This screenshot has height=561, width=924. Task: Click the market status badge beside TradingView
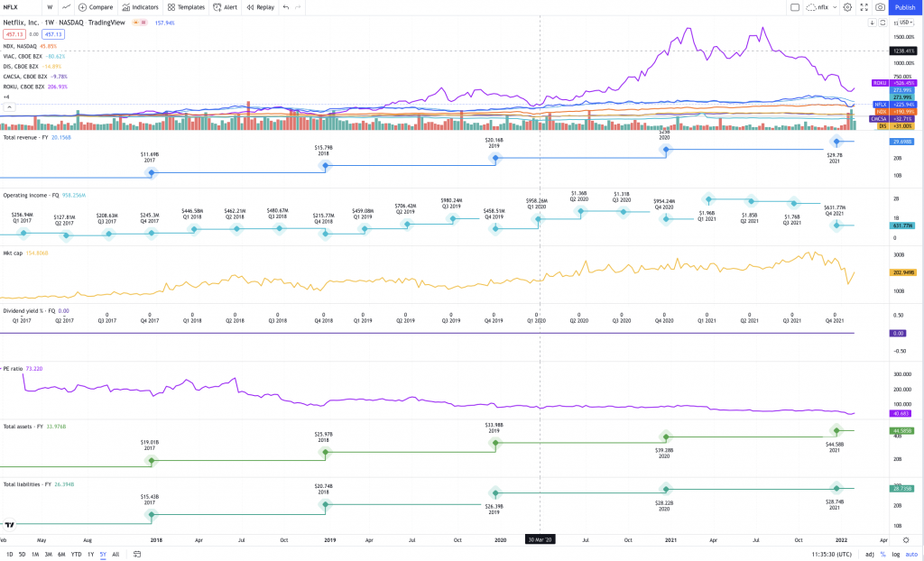pyautogui.click(x=140, y=23)
